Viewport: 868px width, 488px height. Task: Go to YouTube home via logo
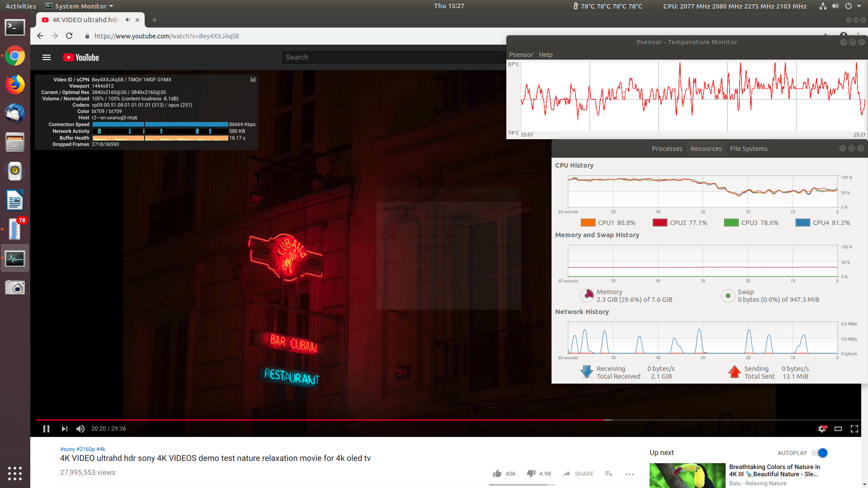[81, 57]
